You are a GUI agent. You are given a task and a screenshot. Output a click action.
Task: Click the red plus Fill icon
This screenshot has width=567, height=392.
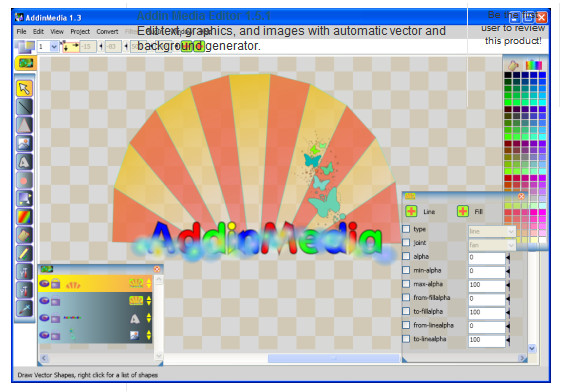463,211
